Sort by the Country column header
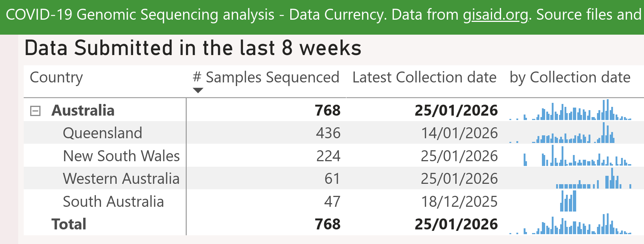This screenshot has height=244, width=644. click(57, 78)
